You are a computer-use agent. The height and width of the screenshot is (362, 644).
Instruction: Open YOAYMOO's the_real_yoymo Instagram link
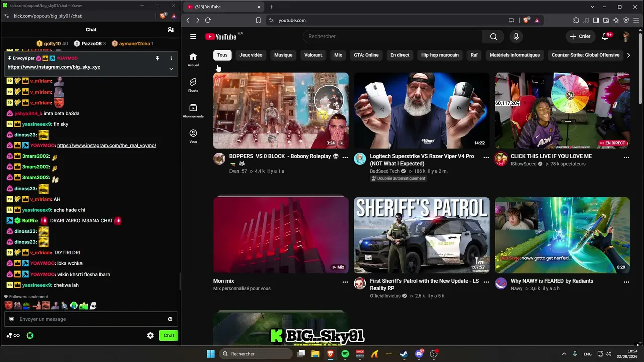tap(107, 145)
